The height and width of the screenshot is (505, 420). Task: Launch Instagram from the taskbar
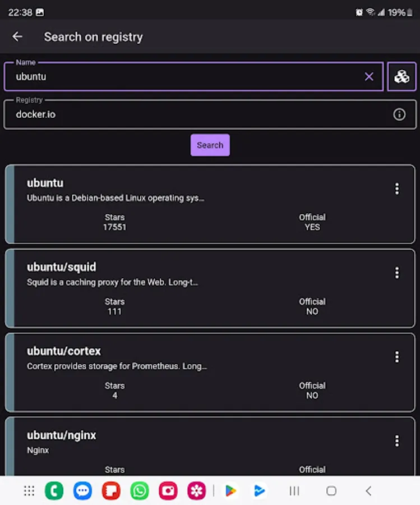click(168, 490)
